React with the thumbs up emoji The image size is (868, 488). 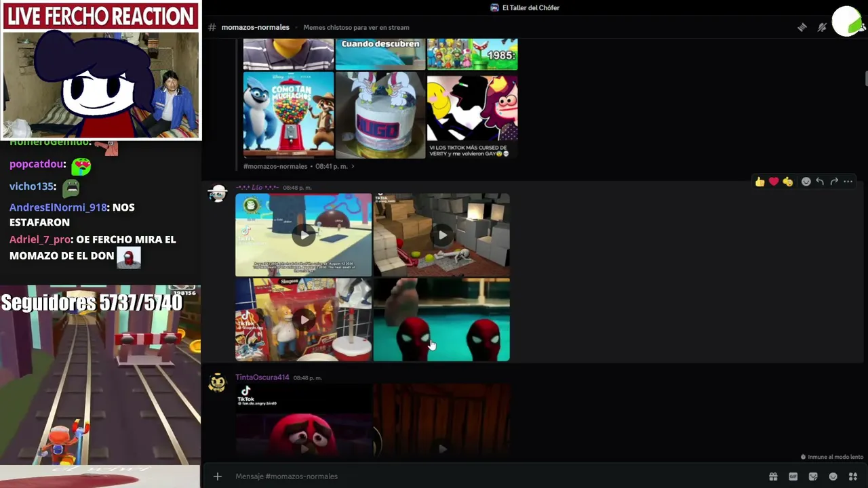pyautogui.click(x=759, y=182)
